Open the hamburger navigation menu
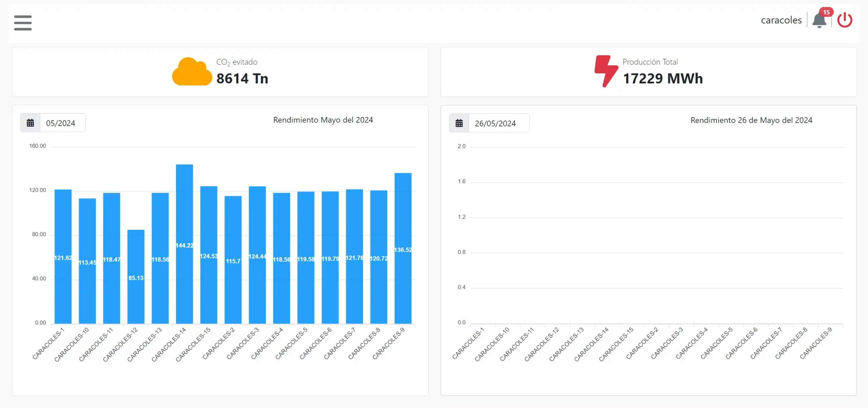868x408 pixels. [23, 23]
